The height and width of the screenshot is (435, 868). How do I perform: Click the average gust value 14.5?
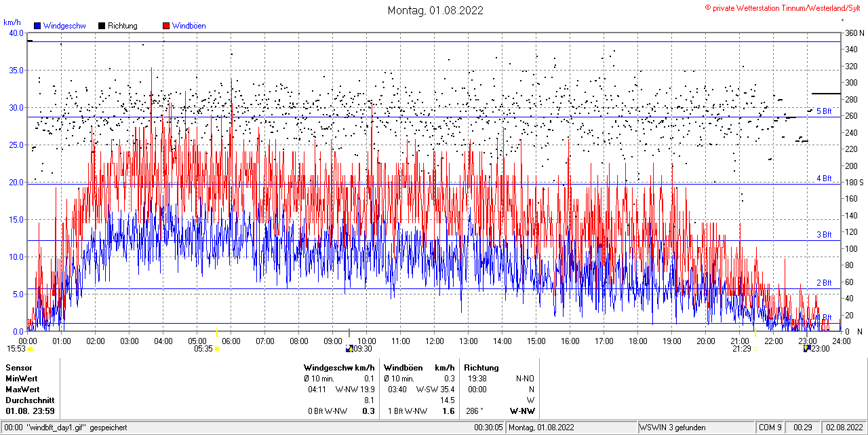point(448,400)
